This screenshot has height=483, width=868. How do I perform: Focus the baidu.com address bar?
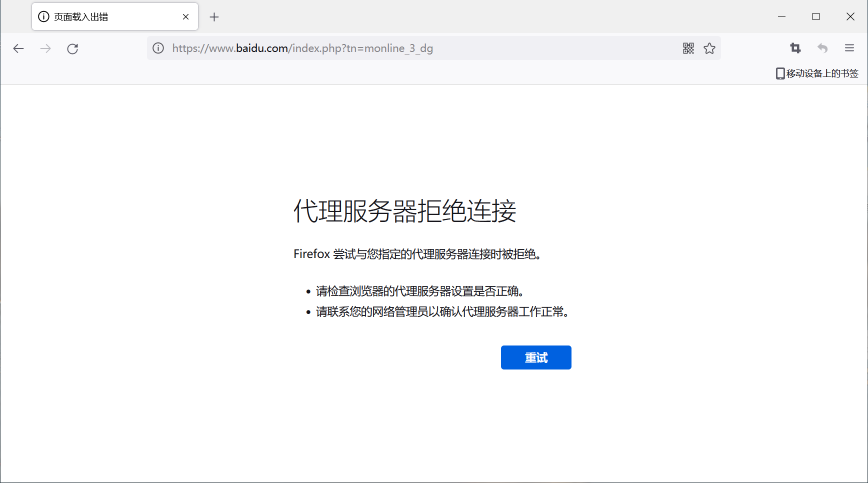(400, 48)
